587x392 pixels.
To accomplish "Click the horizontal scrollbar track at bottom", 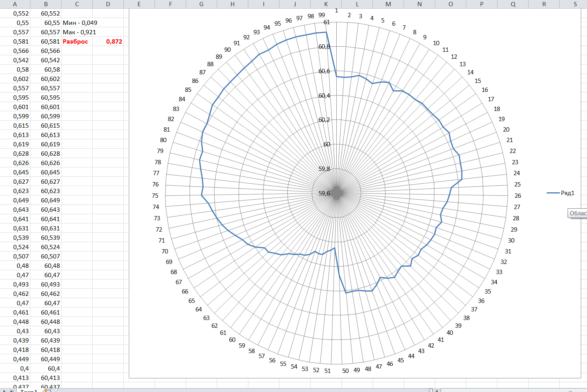I will tap(506, 390).
